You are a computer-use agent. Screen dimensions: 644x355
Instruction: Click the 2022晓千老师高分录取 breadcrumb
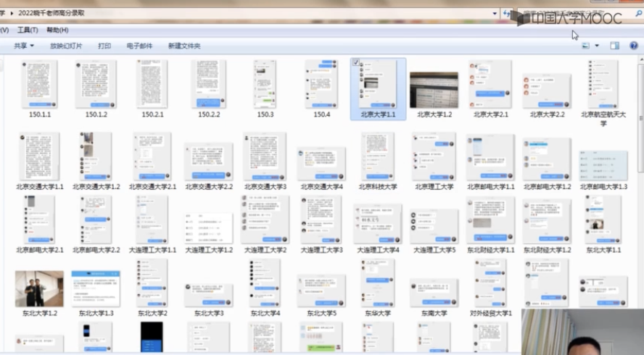pyautogui.click(x=51, y=13)
